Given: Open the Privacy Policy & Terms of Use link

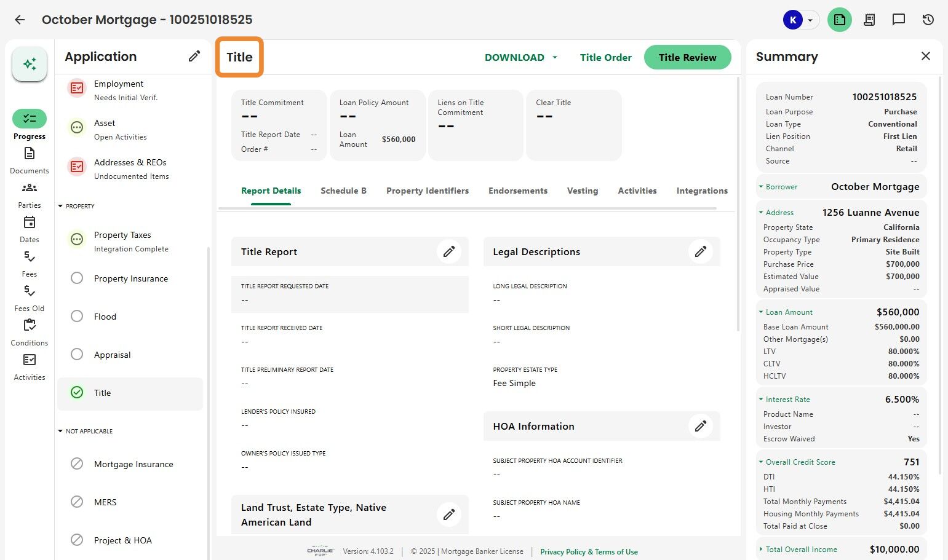Looking at the screenshot, I should click(x=589, y=552).
